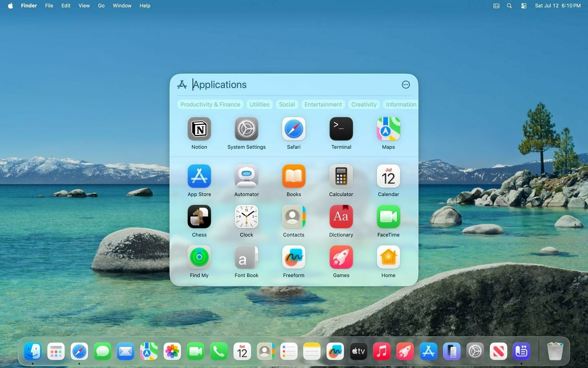Open the Font Book app
Screen dimensions: 588x368
[x=246, y=257]
